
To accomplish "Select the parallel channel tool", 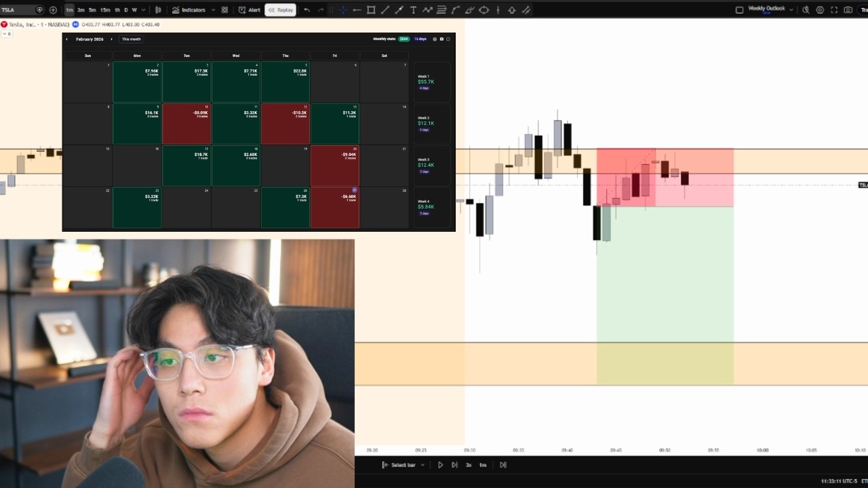I will point(526,10).
